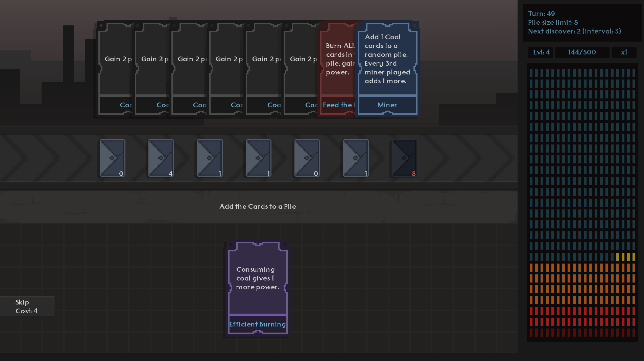This screenshot has width=644, height=361.
Task: Click the yellow bars in the power meter
Action: pyautogui.click(x=625, y=257)
